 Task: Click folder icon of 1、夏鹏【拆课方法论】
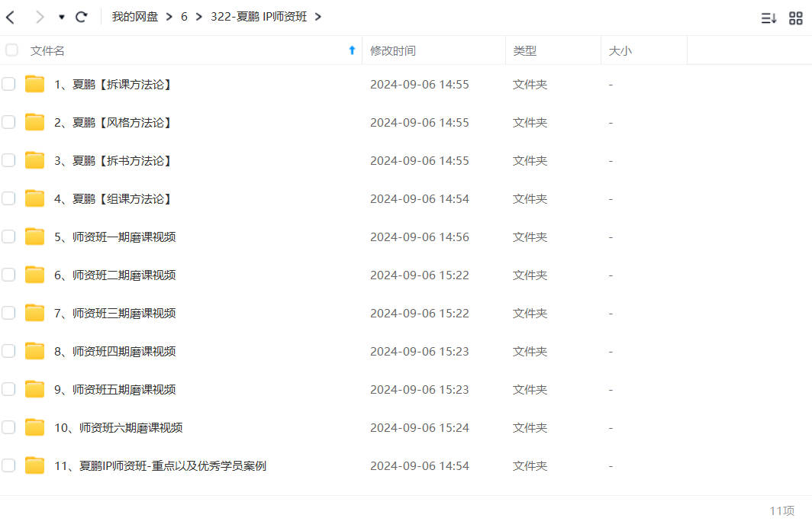pos(34,84)
